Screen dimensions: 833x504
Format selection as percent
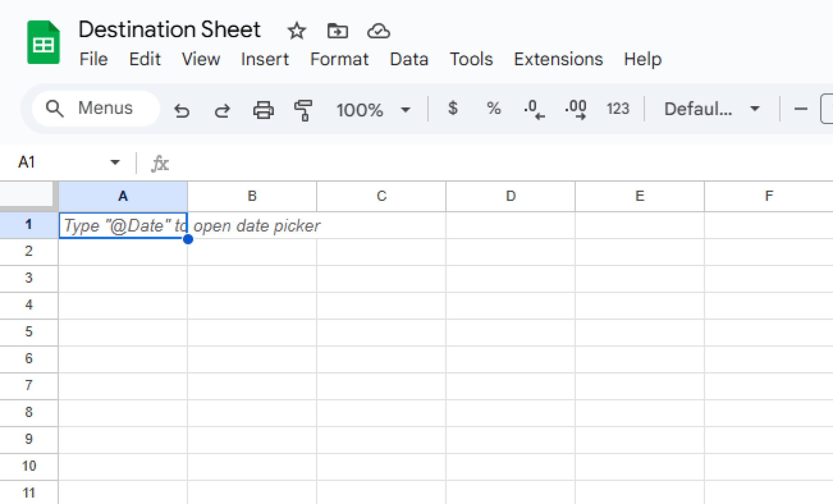coord(494,109)
